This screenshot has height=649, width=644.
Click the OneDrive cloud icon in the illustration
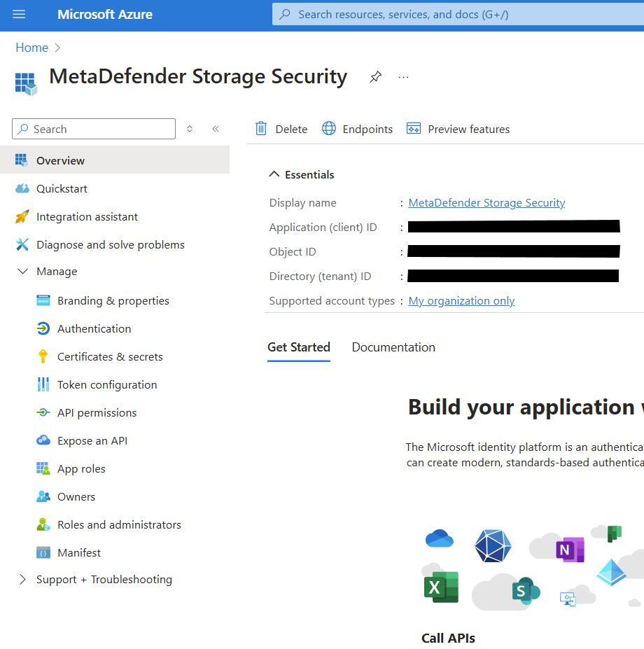[440, 538]
